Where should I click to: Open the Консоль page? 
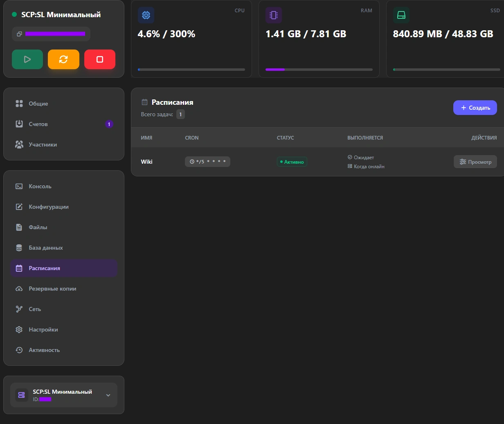point(64,186)
